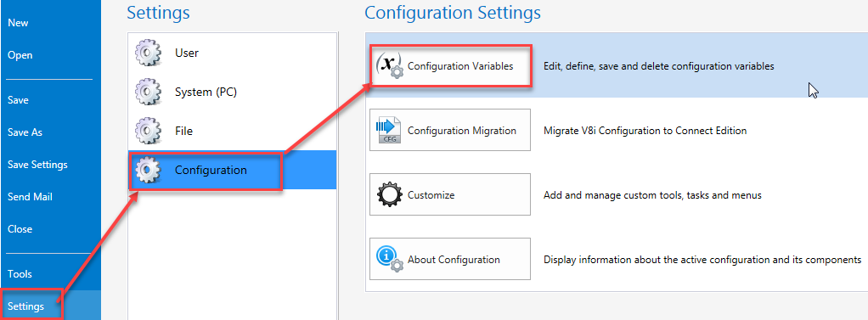The height and width of the screenshot is (320, 868).
Task: Click the gear icon beside File
Action: [x=149, y=132]
